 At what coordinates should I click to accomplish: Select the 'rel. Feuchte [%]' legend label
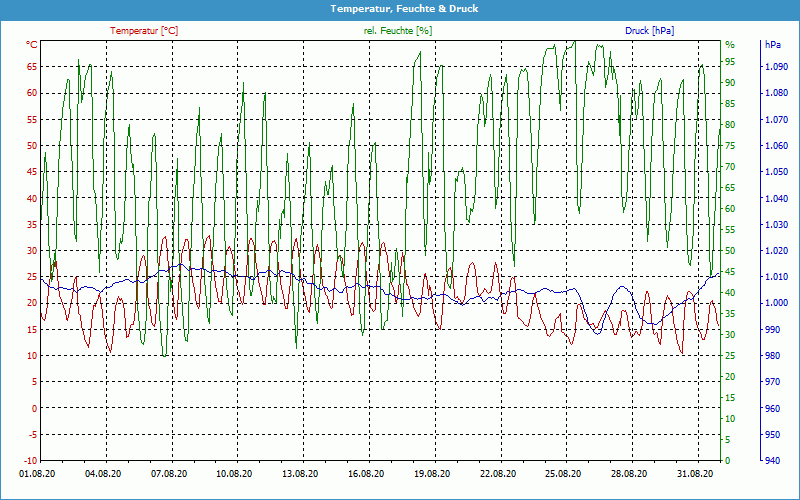[x=398, y=31]
